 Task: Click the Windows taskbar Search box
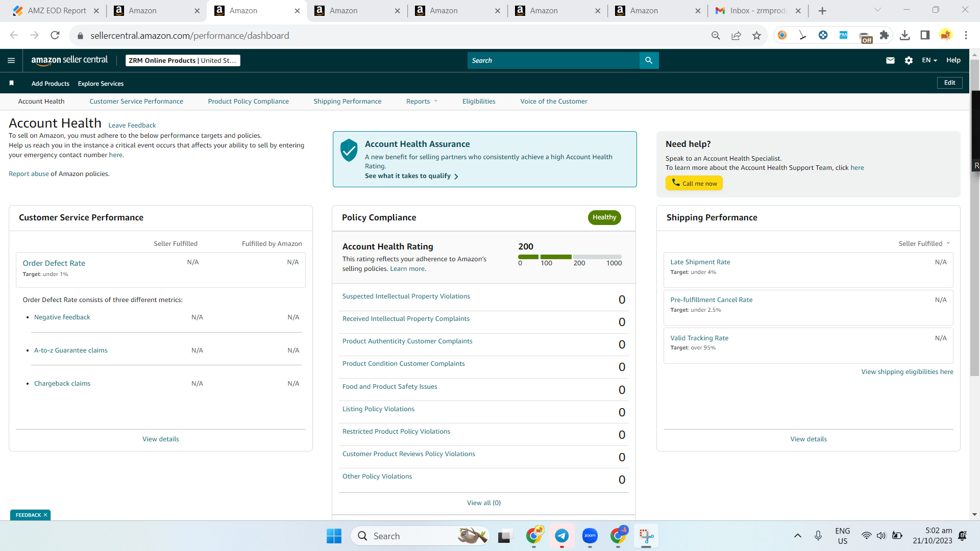point(420,536)
